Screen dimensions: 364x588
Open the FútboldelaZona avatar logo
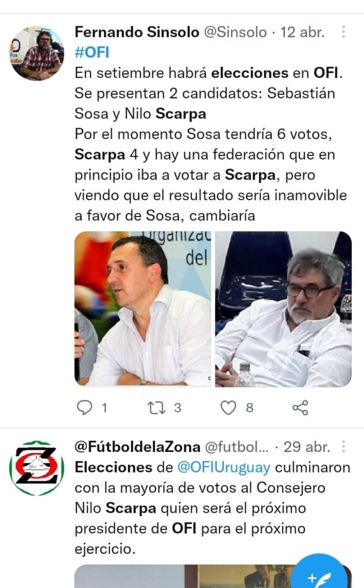[x=36, y=467]
